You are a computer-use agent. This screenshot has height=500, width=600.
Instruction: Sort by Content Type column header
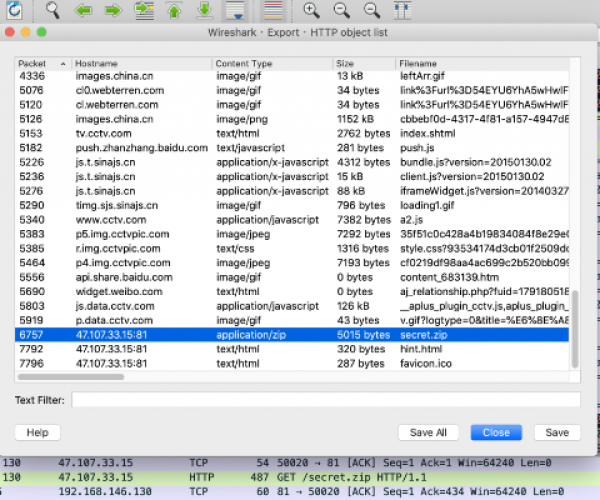pyautogui.click(x=270, y=63)
